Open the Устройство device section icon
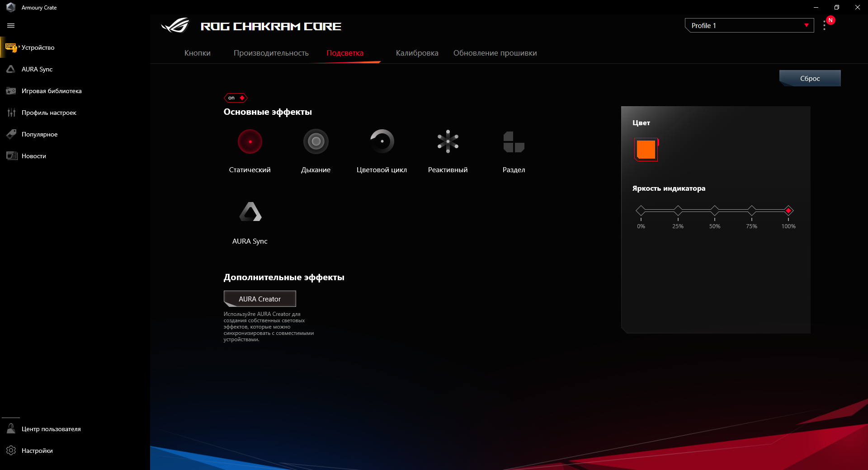 [11, 47]
